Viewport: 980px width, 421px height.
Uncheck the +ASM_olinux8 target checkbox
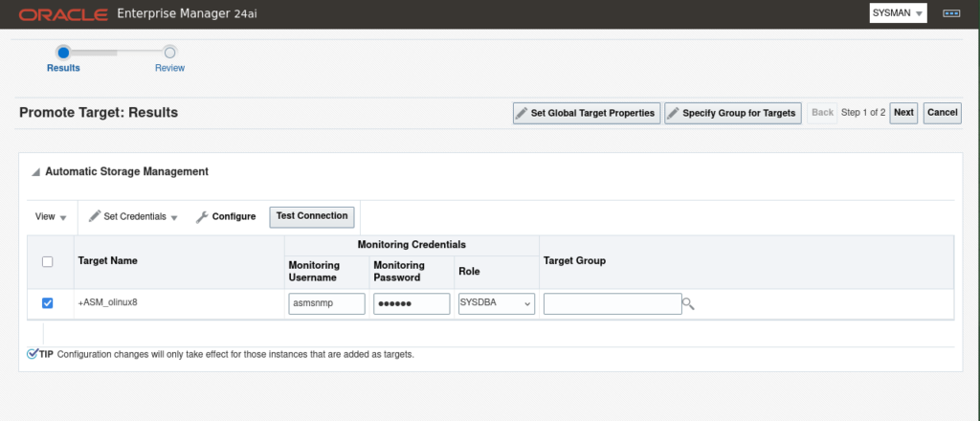click(x=48, y=303)
